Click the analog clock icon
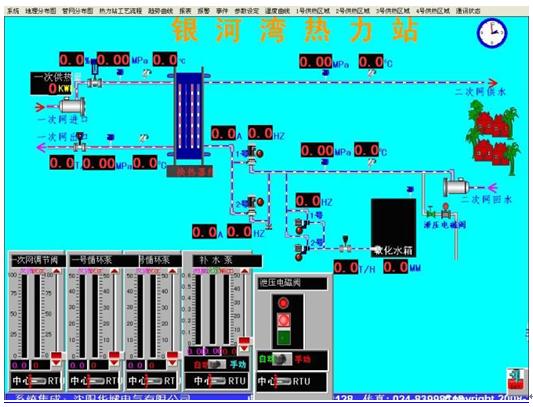 point(492,33)
